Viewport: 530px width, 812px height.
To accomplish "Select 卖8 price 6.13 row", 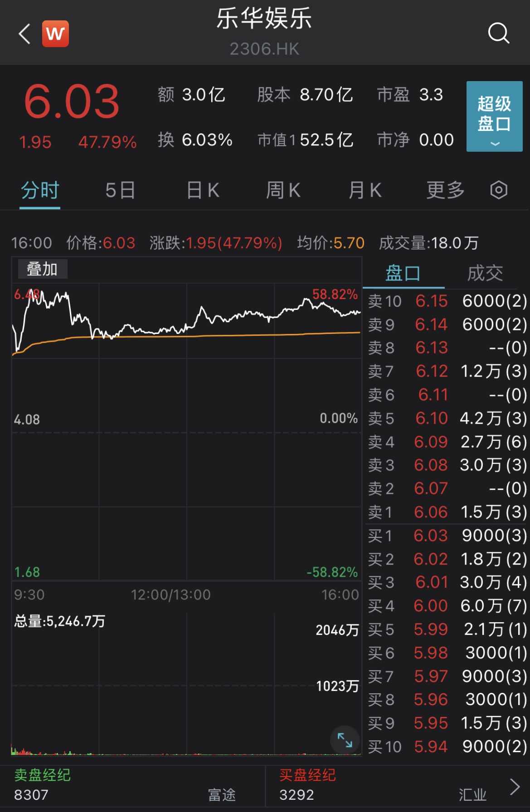I will pos(447,348).
